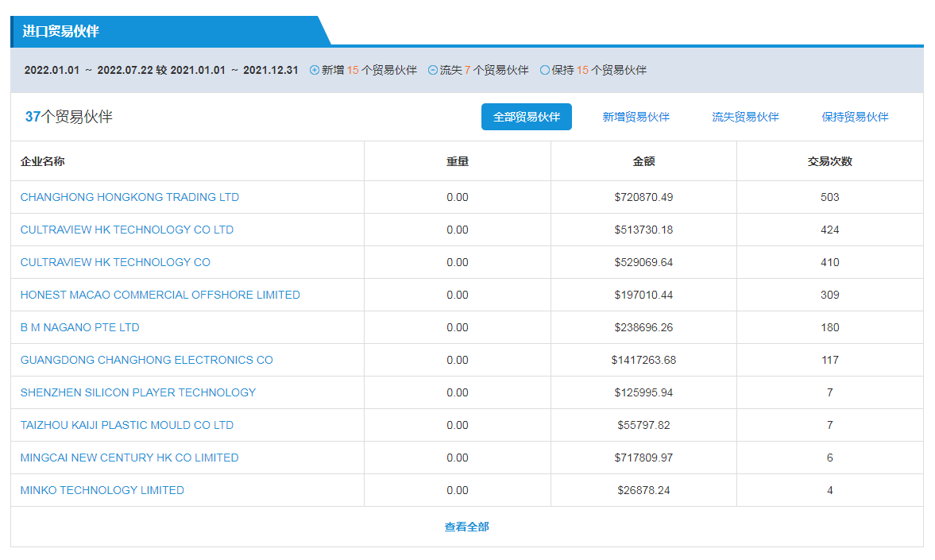Select the 全部贸易伙伴 tab button
935x560 pixels.
click(x=527, y=117)
